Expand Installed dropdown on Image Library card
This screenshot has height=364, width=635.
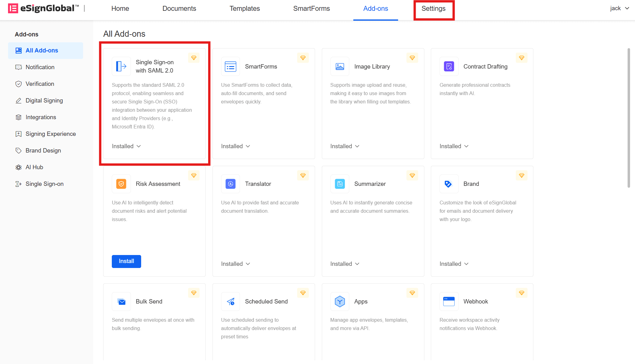point(345,146)
